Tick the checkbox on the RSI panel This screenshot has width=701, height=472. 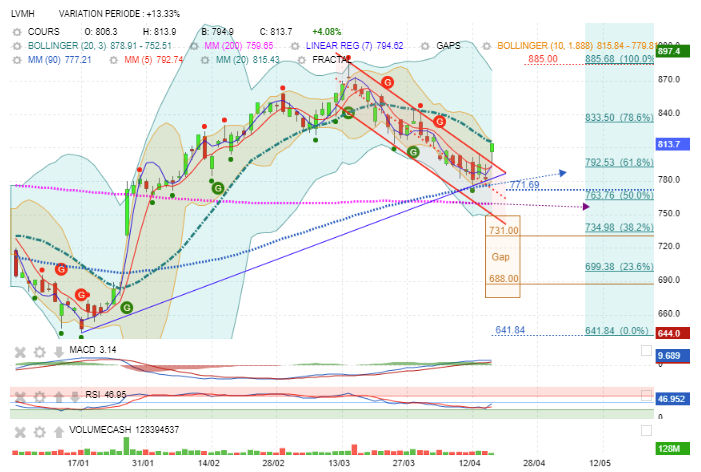click(646, 395)
